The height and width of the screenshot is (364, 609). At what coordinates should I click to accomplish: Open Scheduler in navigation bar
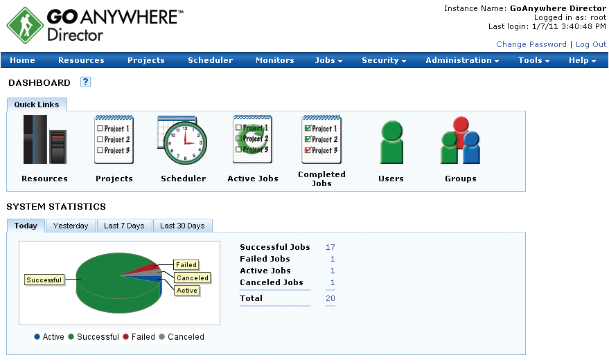(x=211, y=60)
